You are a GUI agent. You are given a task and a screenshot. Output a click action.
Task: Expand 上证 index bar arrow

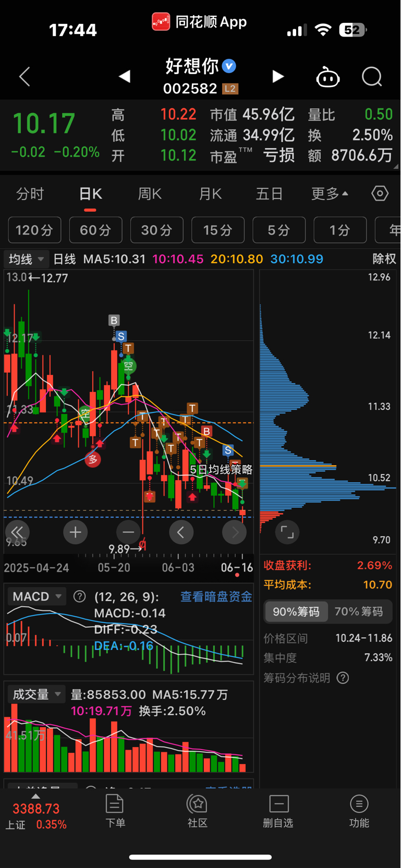[35, 796]
